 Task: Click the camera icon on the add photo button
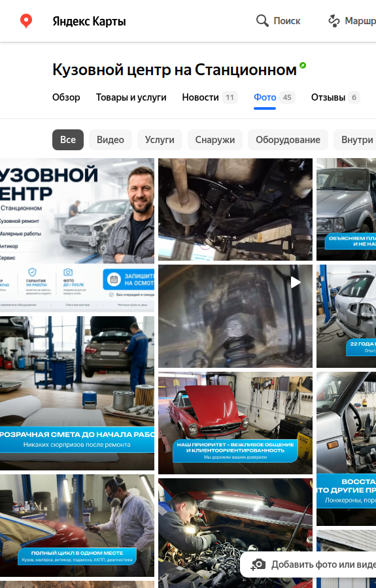[258, 564]
